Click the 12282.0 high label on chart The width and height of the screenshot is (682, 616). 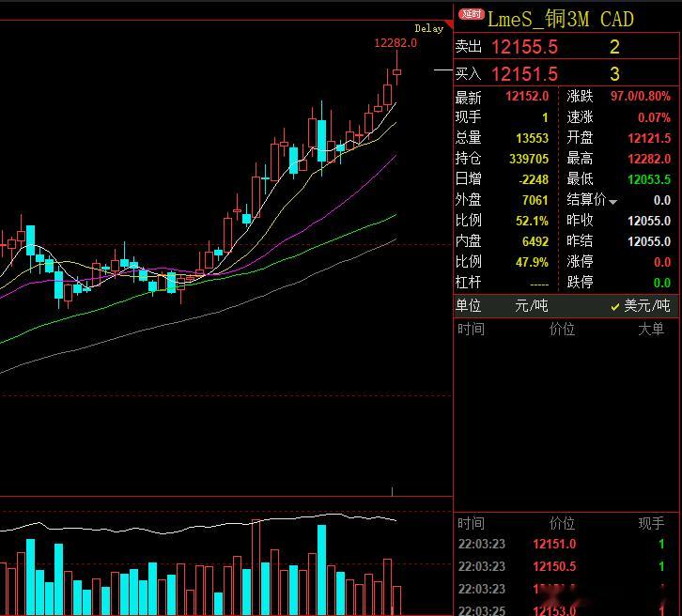coord(395,42)
